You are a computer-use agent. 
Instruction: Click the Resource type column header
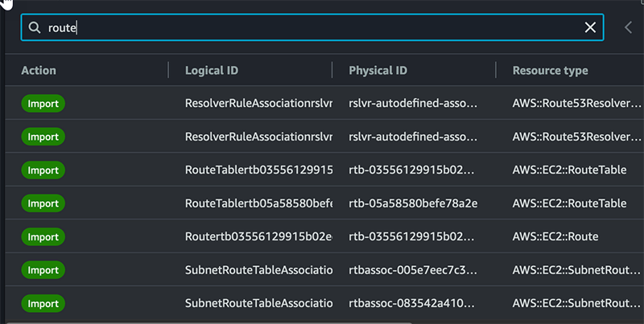(550, 71)
